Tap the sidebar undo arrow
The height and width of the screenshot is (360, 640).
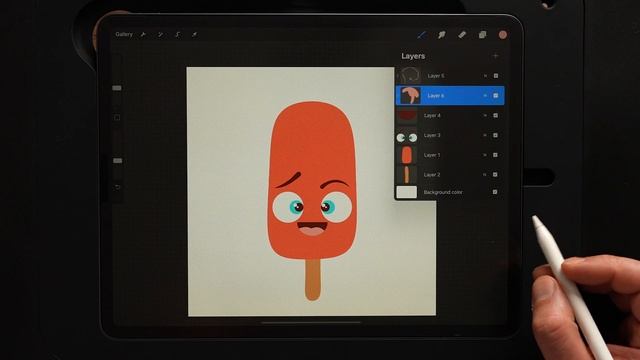[x=118, y=187]
